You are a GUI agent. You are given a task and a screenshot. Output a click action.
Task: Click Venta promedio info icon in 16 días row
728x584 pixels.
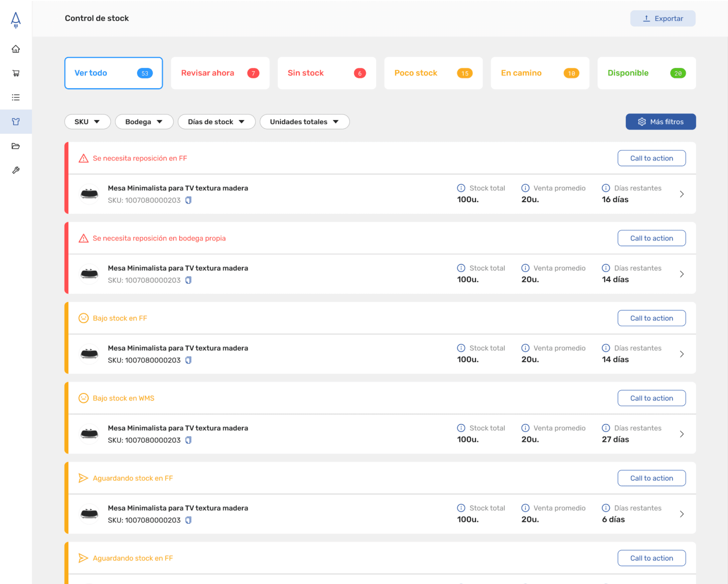point(526,188)
